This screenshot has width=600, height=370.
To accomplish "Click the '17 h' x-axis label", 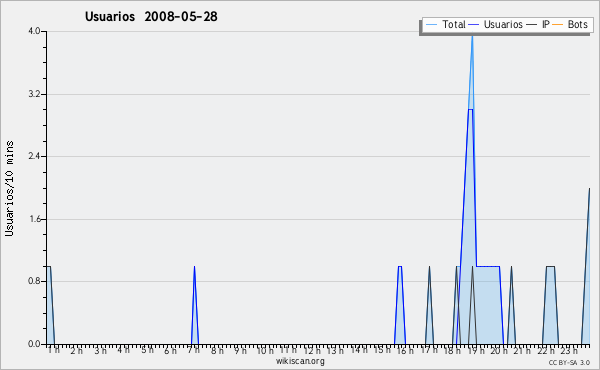I will coord(429,350).
